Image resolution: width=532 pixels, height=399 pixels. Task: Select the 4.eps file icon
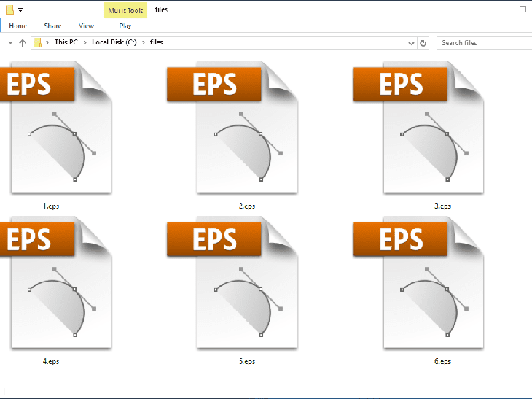click(57, 286)
